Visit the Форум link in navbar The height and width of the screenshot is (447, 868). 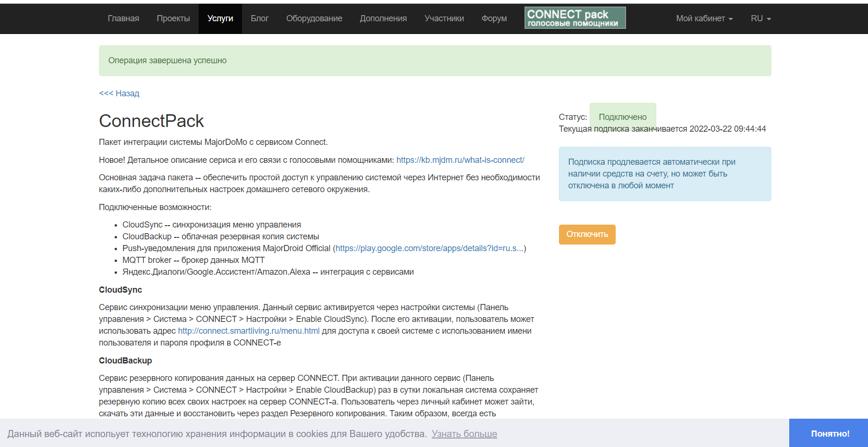[x=494, y=18]
